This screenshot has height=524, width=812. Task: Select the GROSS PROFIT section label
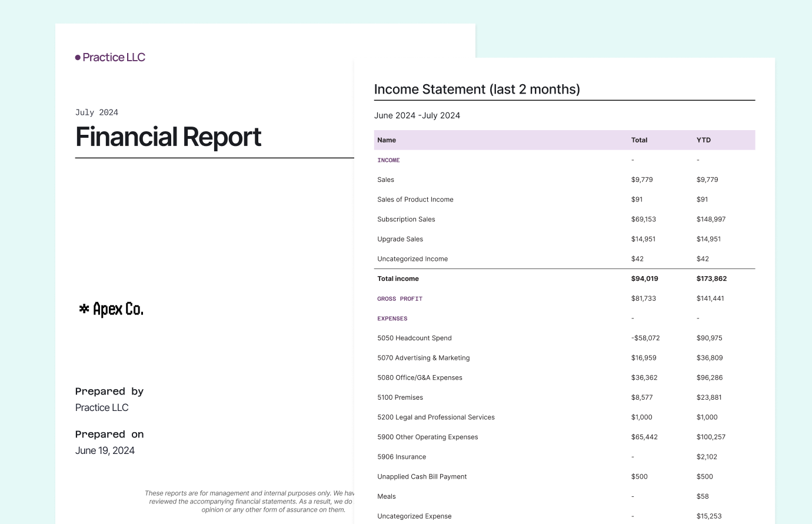400,299
